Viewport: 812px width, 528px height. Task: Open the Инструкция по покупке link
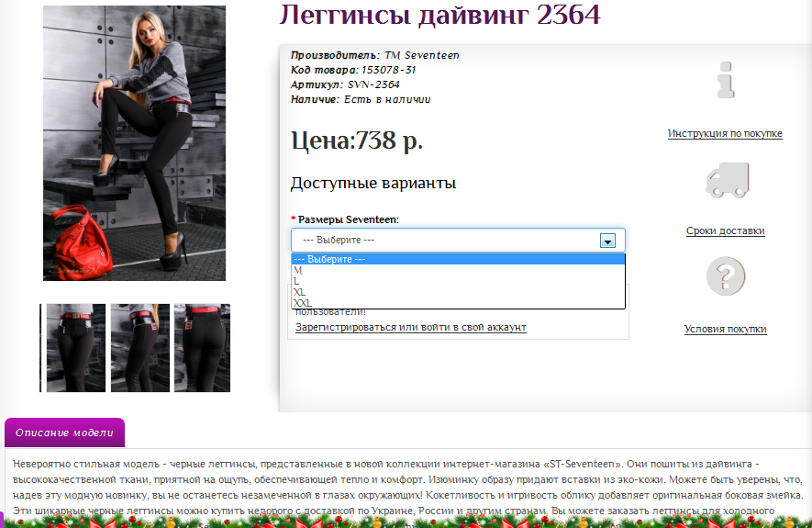tap(725, 133)
